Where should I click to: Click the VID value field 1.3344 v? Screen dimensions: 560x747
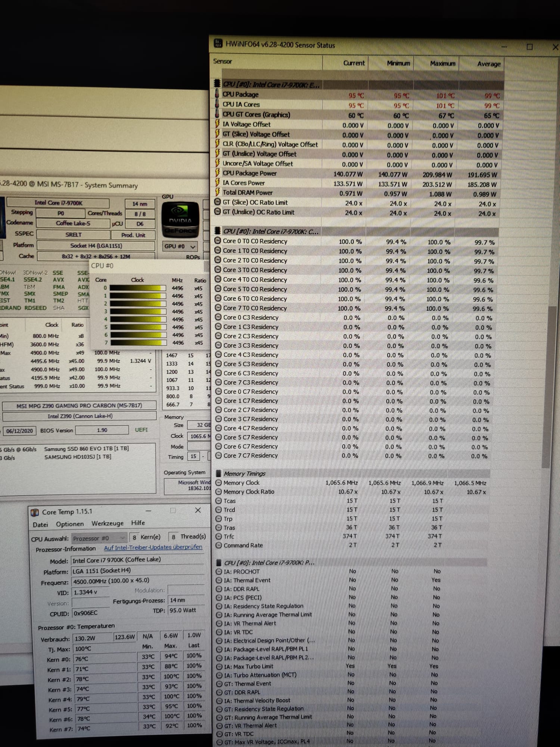[x=90, y=592]
